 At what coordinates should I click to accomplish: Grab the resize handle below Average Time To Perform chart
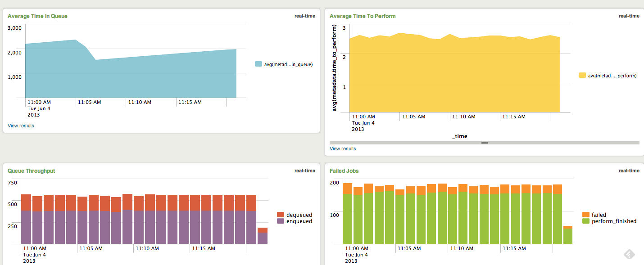pos(485,143)
